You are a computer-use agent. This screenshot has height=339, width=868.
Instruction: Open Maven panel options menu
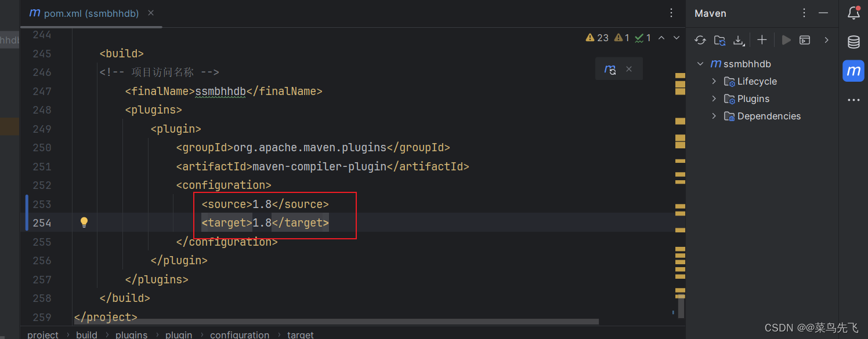[804, 13]
